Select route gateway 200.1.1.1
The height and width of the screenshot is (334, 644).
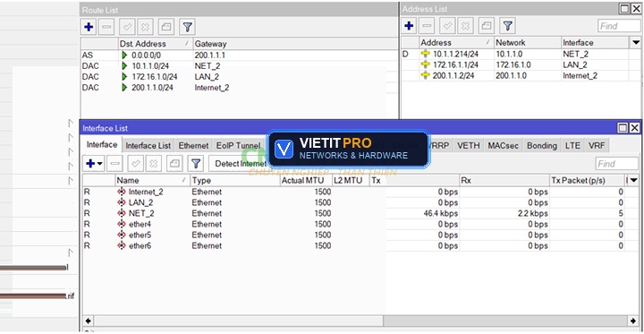(x=210, y=55)
